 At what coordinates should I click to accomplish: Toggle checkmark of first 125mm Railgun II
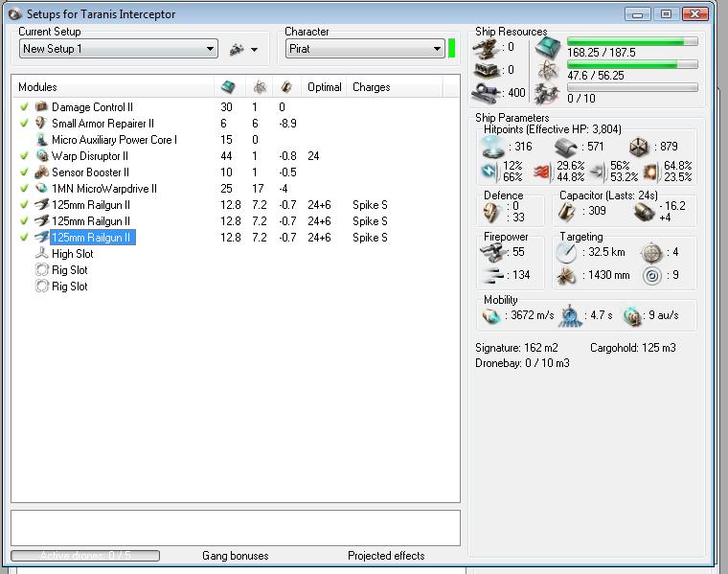(24, 204)
